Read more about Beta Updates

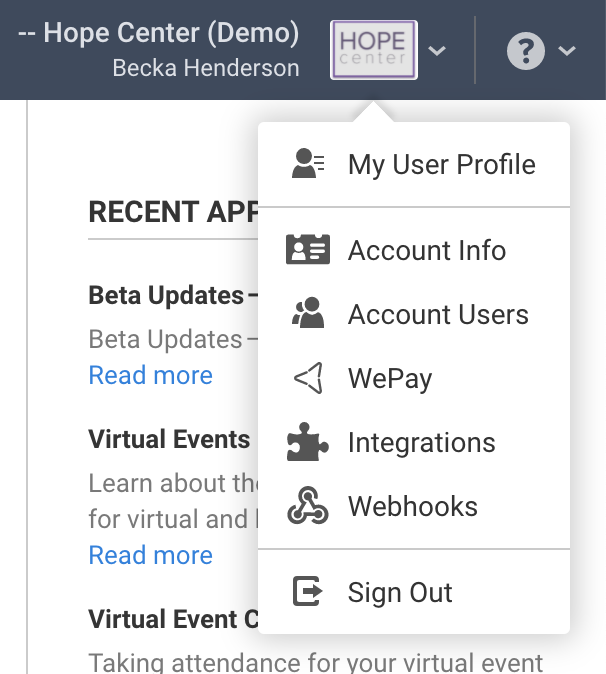pyautogui.click(x=151, y=375)
